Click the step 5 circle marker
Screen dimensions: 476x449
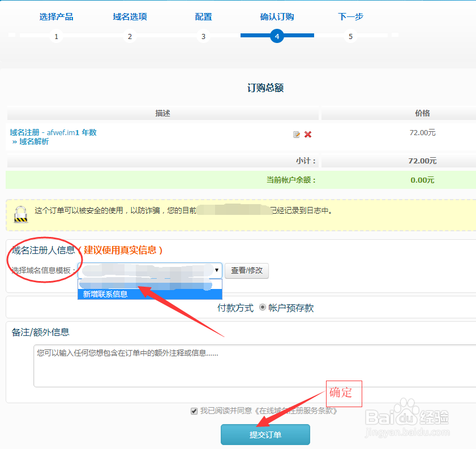pyautogui.click(x=350, y=36)
